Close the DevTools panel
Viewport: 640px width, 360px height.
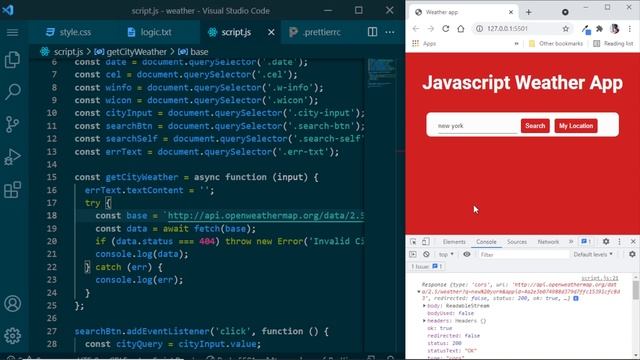[633, 242]
